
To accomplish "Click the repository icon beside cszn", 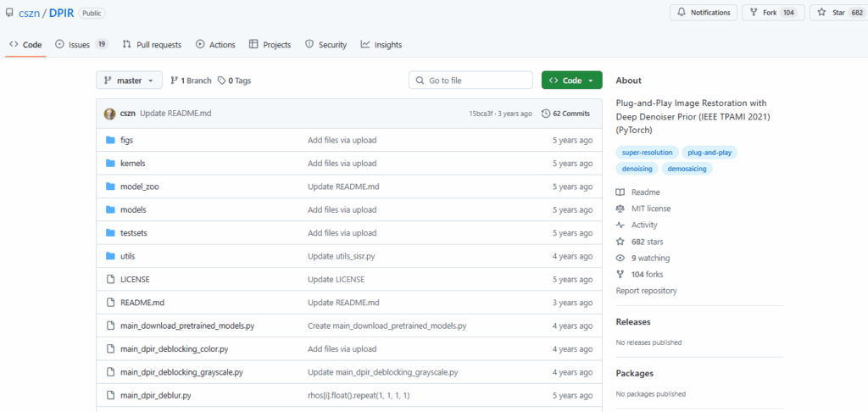I will [x=9, y=12].
